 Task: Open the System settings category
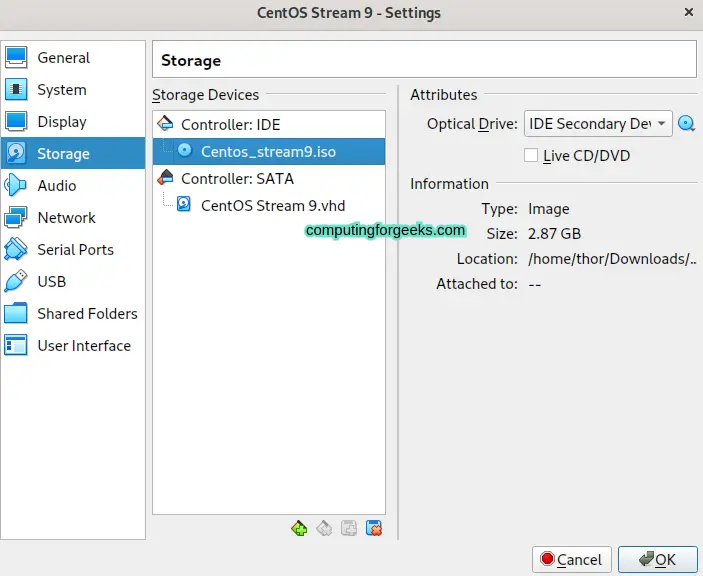point(73,90)
